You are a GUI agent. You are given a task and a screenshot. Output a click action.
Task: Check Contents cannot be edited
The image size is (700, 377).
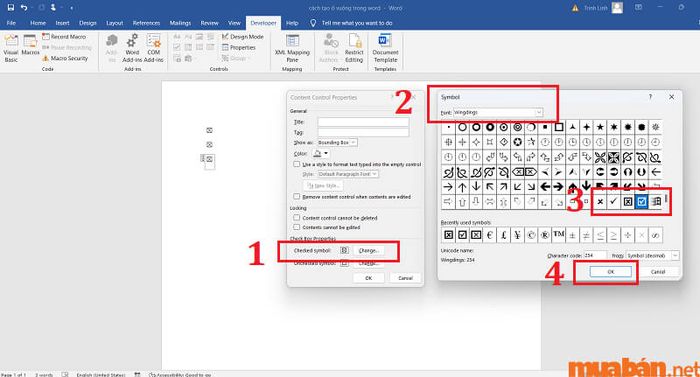coord(296,227)
